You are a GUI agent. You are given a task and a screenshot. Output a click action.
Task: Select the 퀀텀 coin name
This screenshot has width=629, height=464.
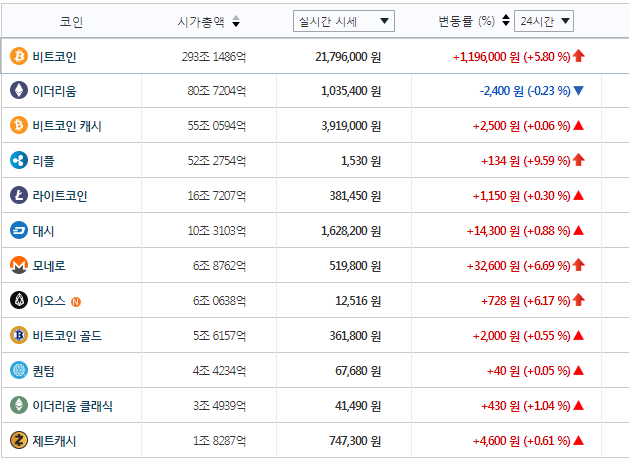47,370
